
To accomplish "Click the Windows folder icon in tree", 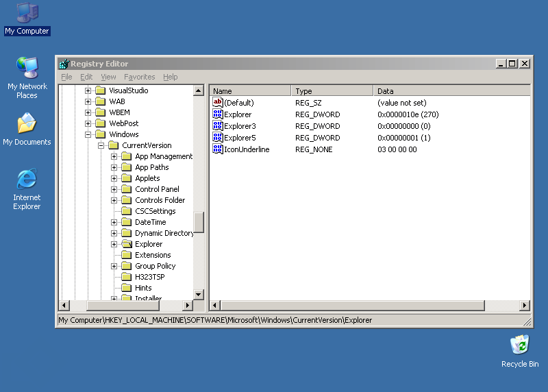I will [x=101, y=134].
